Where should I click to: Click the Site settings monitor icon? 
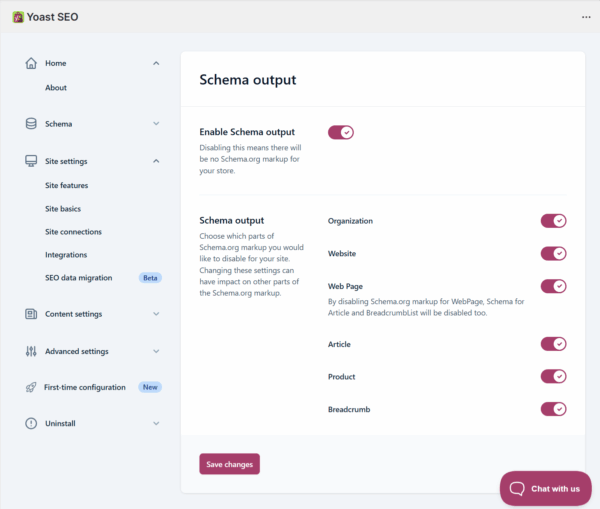(x=31, y=161)
